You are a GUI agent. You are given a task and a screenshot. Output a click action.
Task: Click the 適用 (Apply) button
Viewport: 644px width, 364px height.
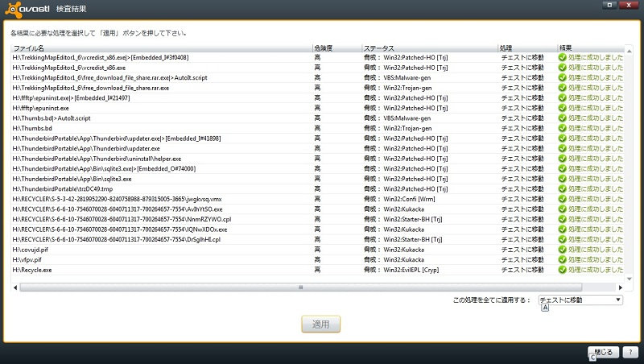(x=320, y=325)
